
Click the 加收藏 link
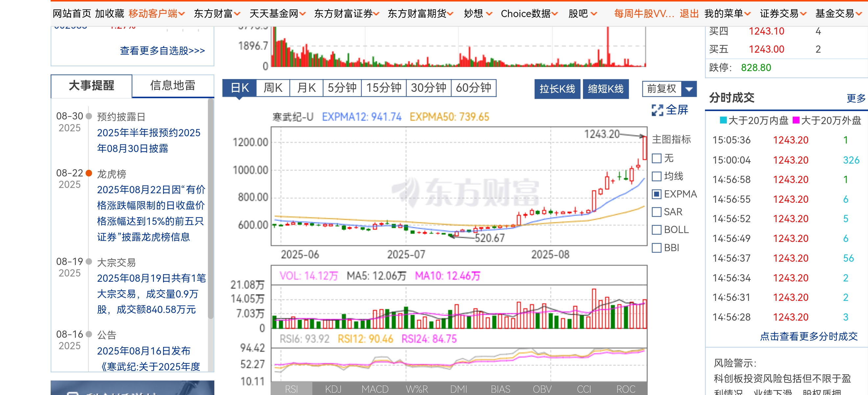(x=109, y=14)
